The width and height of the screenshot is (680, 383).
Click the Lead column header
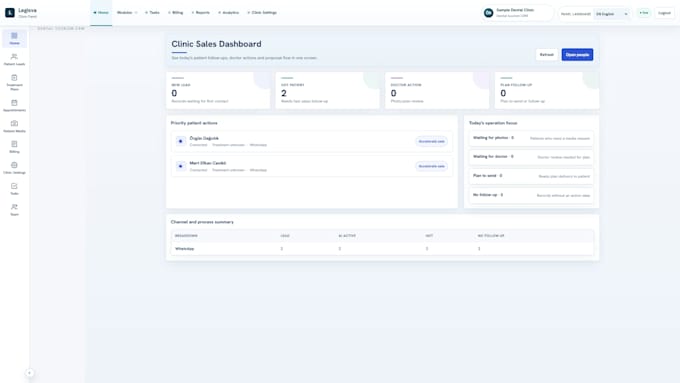click(x=285, y=236)
